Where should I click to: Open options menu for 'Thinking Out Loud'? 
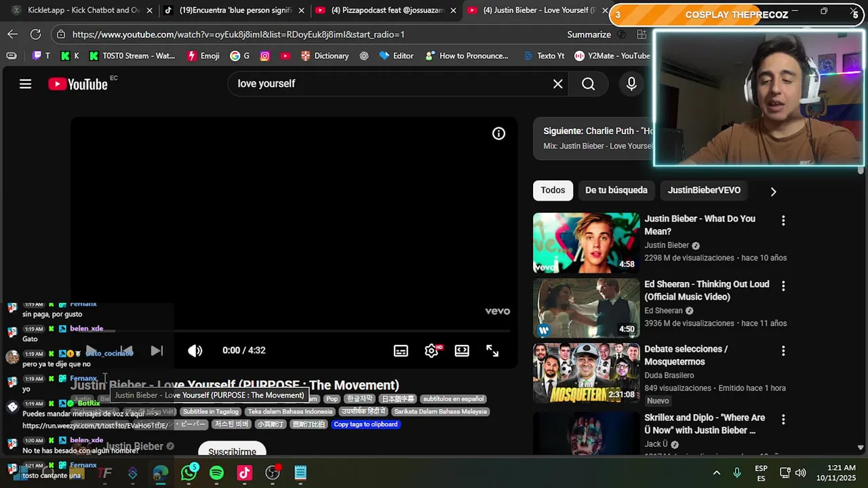pos(783,286)
